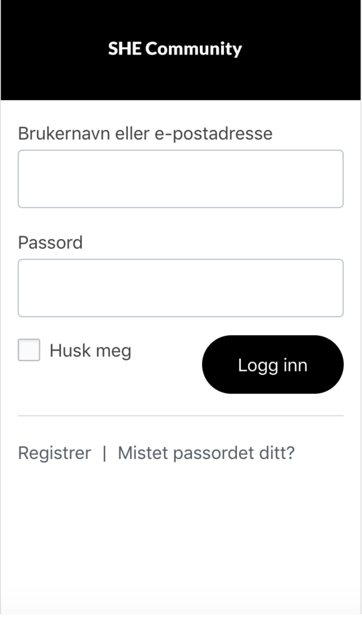Go to registration via Registrer
Screen dimensions: 362x644
(55, 453)
